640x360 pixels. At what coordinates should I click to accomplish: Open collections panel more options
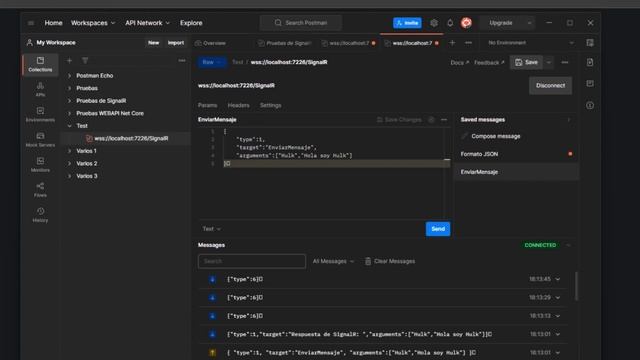coord(182,60)
